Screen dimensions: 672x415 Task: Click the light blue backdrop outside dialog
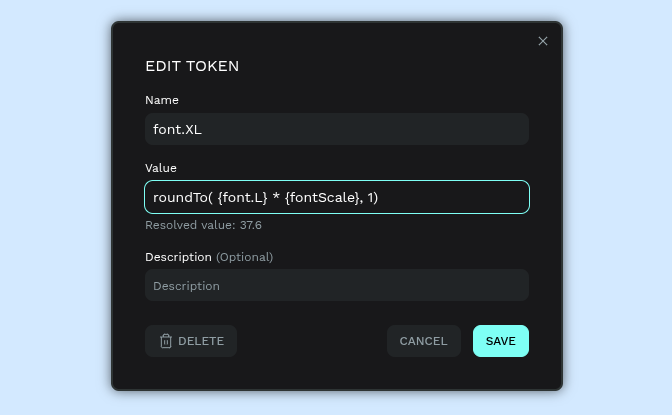point(55,200)
